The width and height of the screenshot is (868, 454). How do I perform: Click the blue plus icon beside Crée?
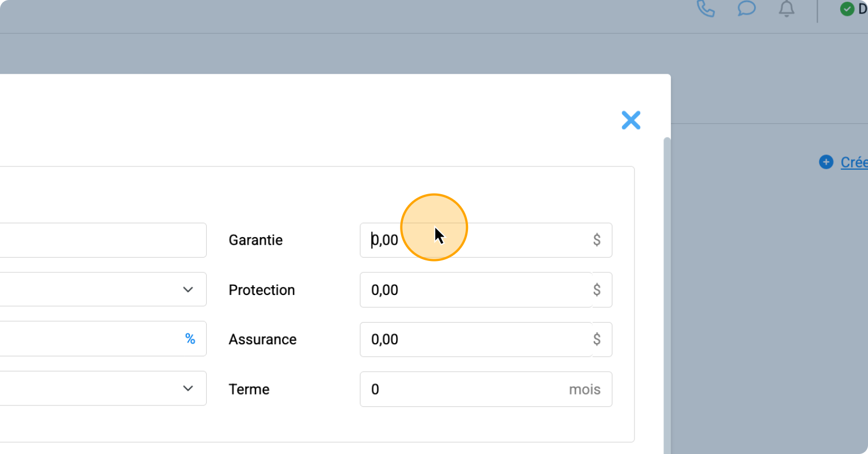click(x=826, y=162)
